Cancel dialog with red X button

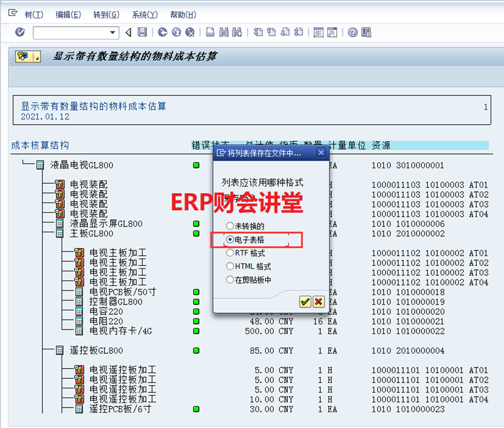point(318,301)
